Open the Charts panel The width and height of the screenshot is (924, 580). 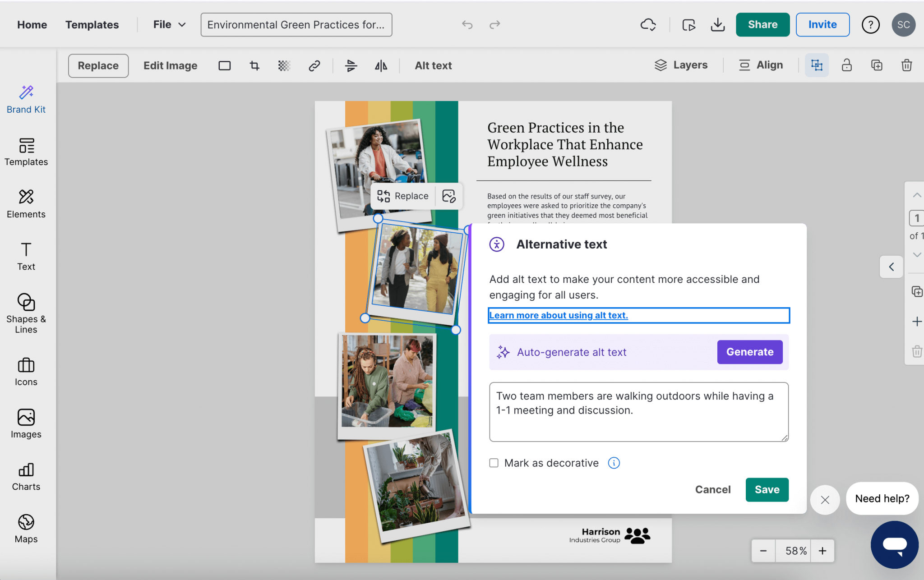pos(26,476)
